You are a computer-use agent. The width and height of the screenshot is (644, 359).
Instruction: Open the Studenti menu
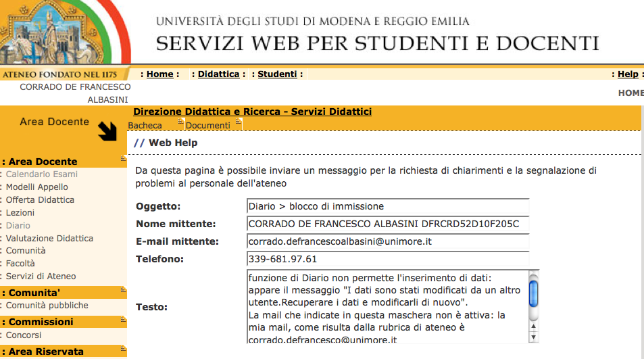pos(277,74)
